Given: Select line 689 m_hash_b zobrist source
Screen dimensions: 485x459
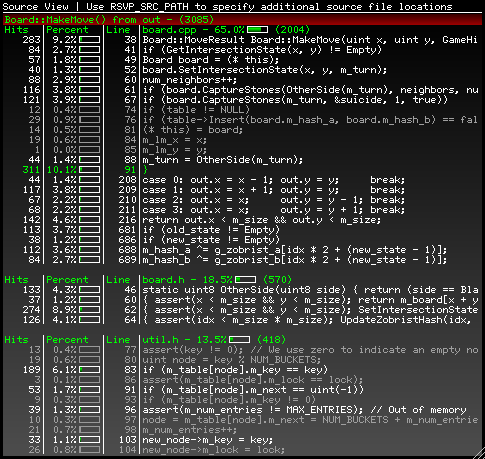Looking at the screenshot, I should tap(295, 260).
